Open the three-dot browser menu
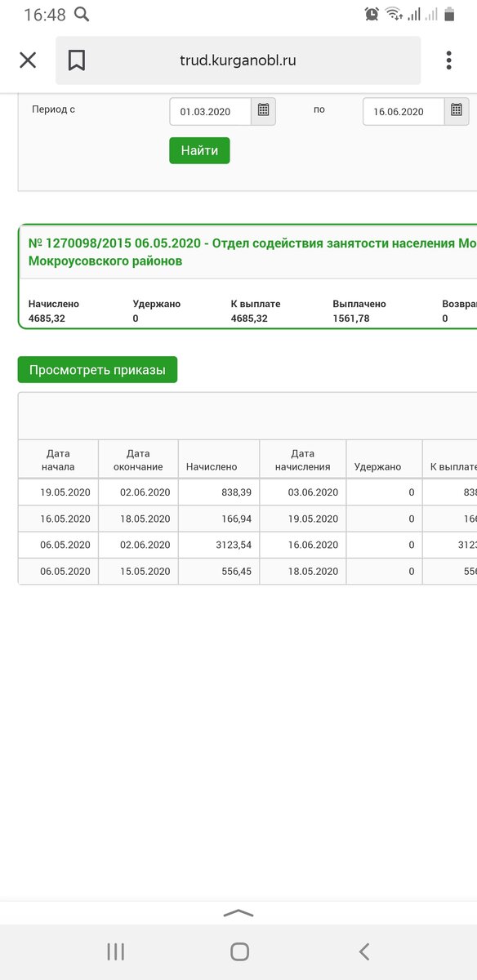The width and height of the screenshot is (477, 980). pos(448,60)
